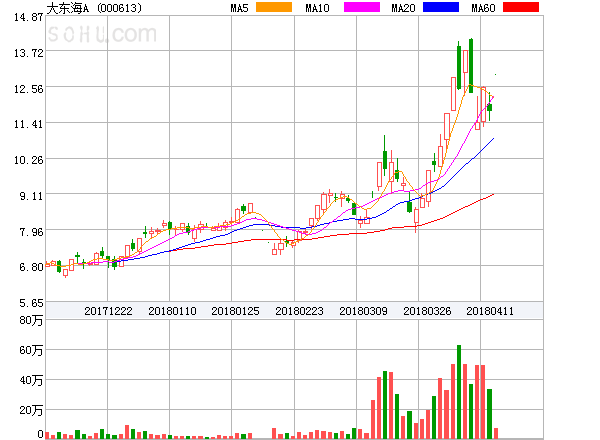Click the 20180125 date label
600x440 pixels.
(x=235, y=311)
